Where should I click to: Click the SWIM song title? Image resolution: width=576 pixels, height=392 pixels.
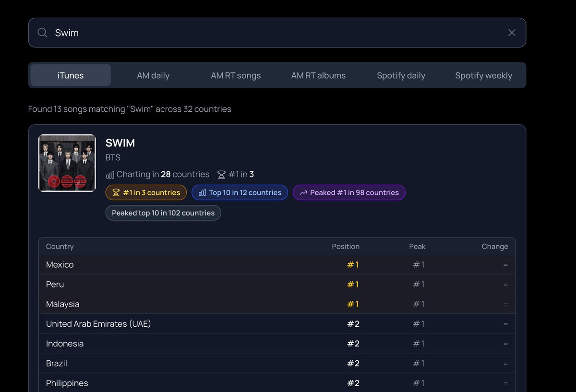click(x=120, y=143)
